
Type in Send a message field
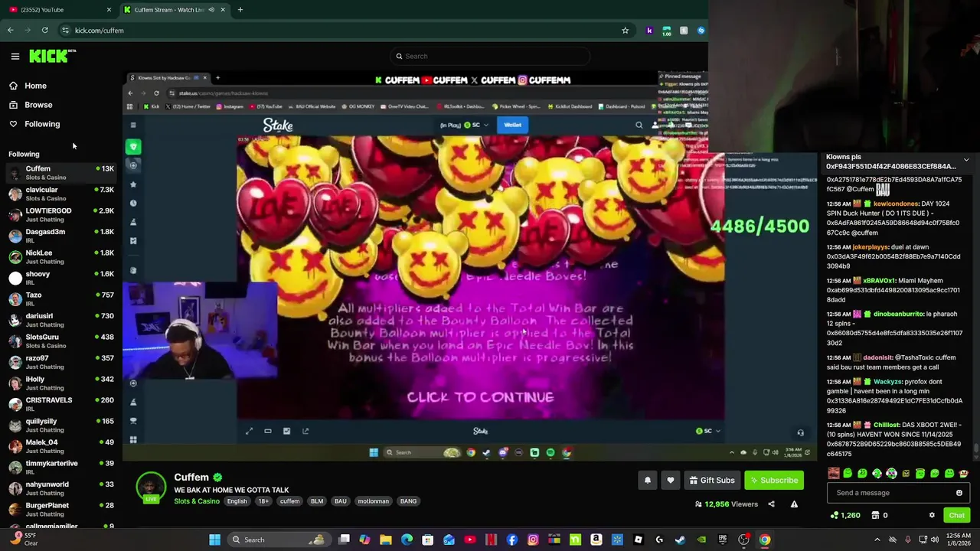click(888, 493)
